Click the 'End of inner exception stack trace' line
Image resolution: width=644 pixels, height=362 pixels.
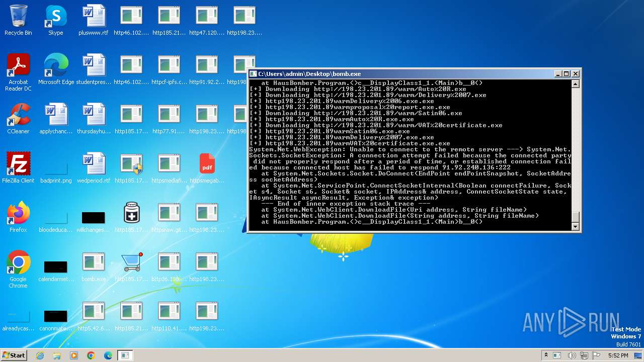pos(346,204)
